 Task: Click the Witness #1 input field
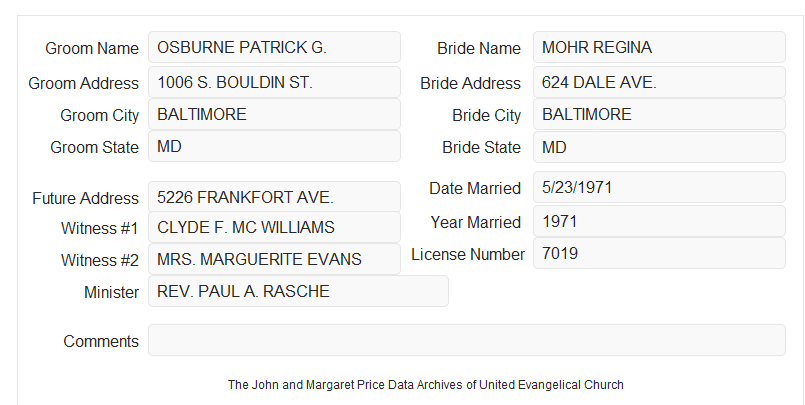pyautogui.click(x=274, y=227)
